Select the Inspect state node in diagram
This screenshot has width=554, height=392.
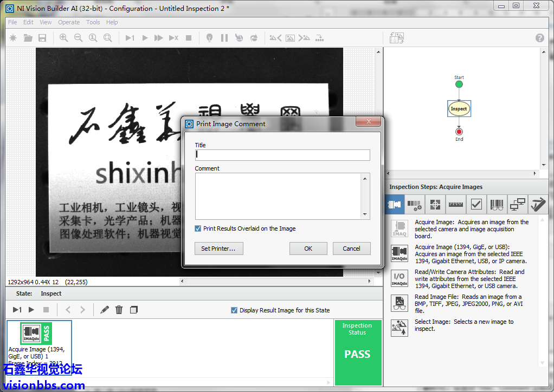point(459,109)
